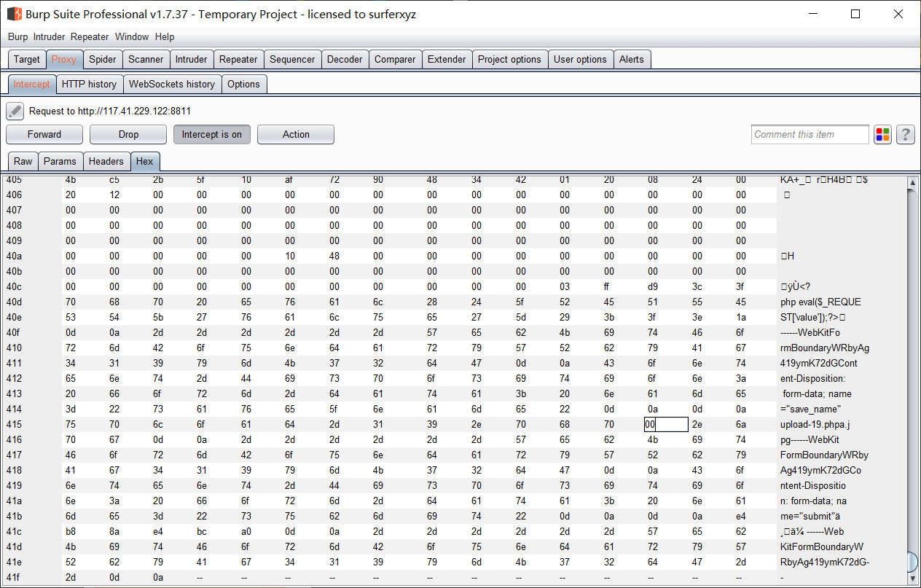The height and width of the screenshot is (588, 921).
Task: Click row offset 41f in hex table
Action: point(13,577)
